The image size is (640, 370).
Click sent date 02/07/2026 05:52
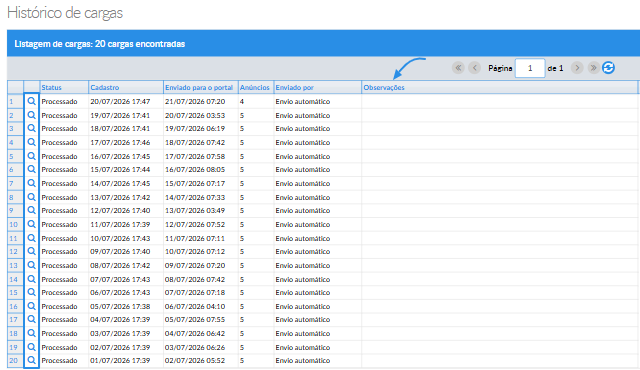(195, 361)
